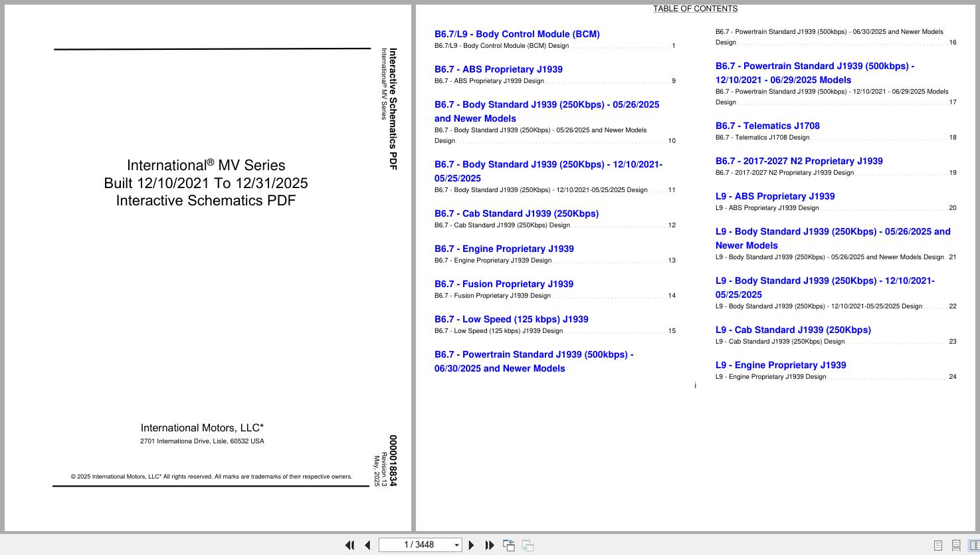Click L9 - Engine Proprietary J1939 Design entry
Image resolution: width=980 pixels, height=555 pixels.
tap(836, 377)
